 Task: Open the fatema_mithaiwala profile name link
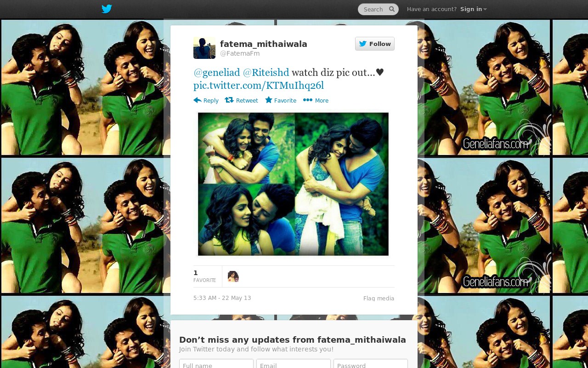point(264,44)
